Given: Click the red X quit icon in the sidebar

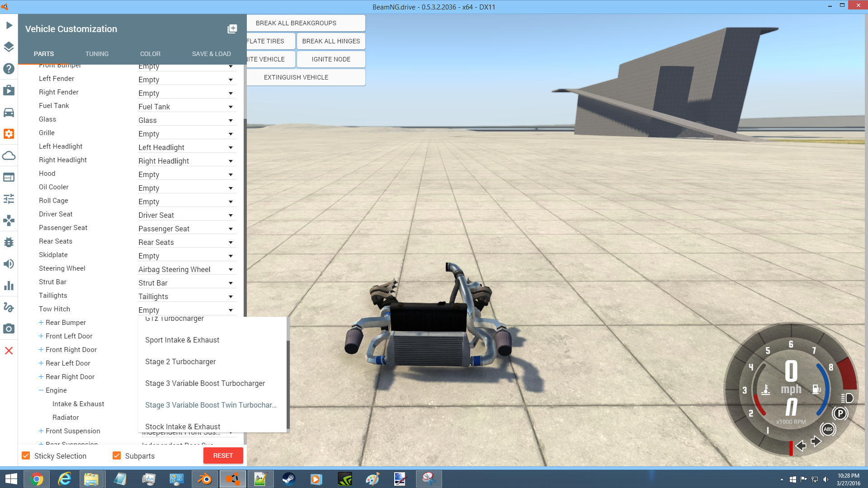Looking at the screenshot, I should (x=9, y=351).
